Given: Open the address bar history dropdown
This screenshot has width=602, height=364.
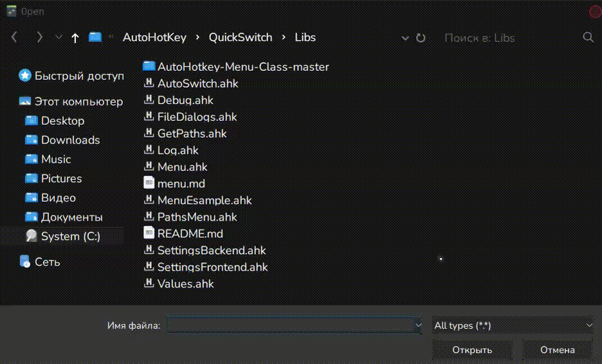Looking at the screenshot, I should click(405, 38).
